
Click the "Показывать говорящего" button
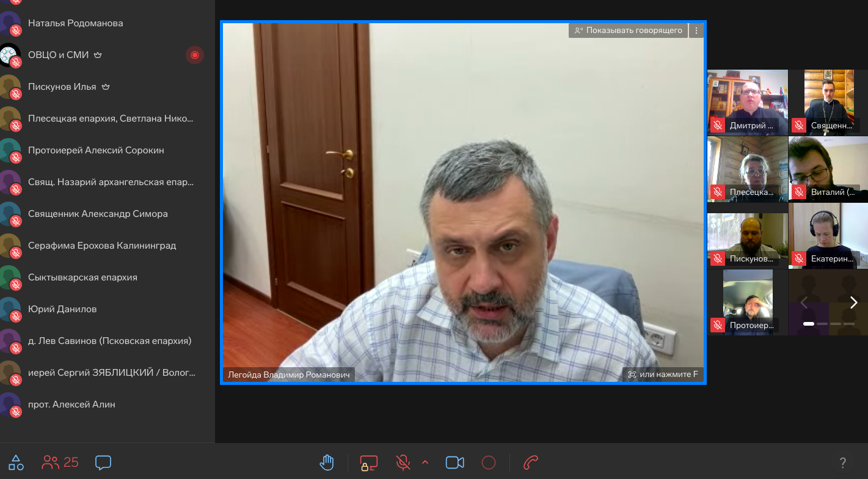coord(629,30)
